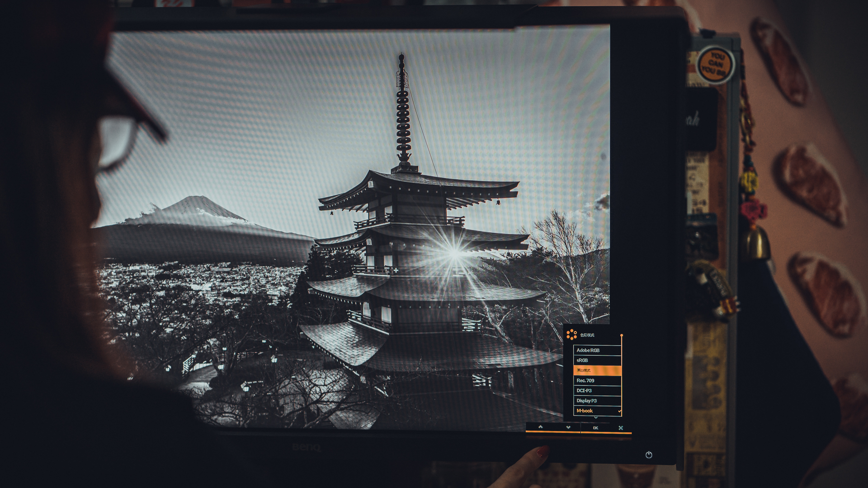
Task: Click the orange color mode dots icon
Action: pos(571,334)
